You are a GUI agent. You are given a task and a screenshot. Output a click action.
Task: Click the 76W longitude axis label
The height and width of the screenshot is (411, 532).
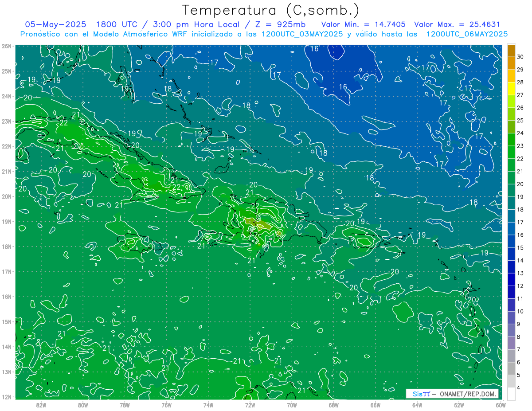coord(166,404)
